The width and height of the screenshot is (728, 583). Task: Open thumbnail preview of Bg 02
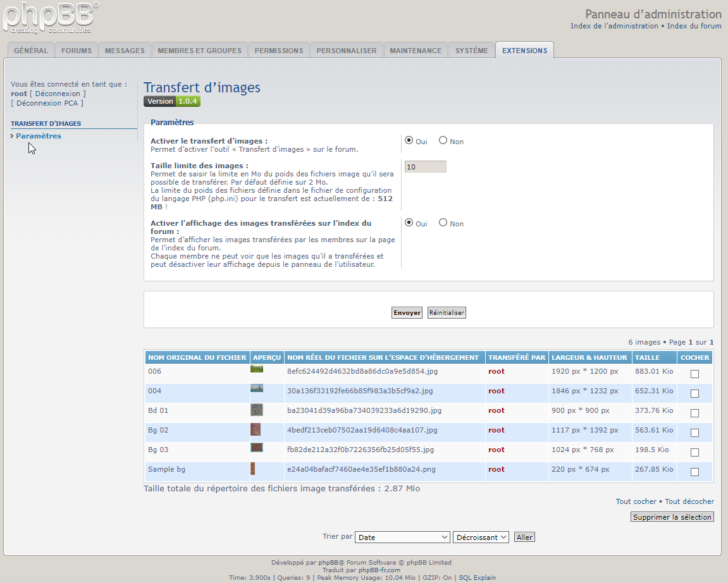(x=256, y=430)
